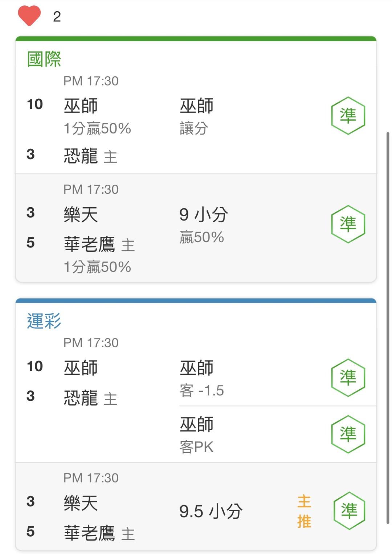Click the vertical scrollbar on right edge
This screenshot has height=554, width=392.
click(x=388, y=328)
